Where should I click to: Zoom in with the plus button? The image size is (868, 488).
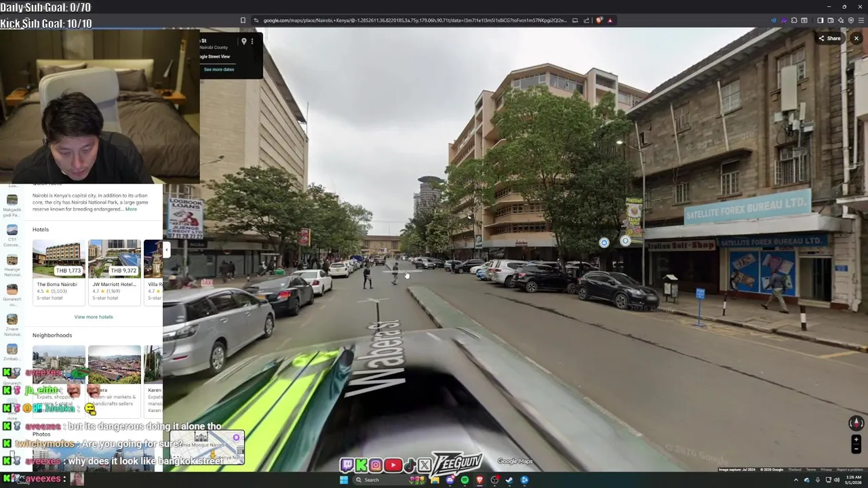click(x=856, y=440)
